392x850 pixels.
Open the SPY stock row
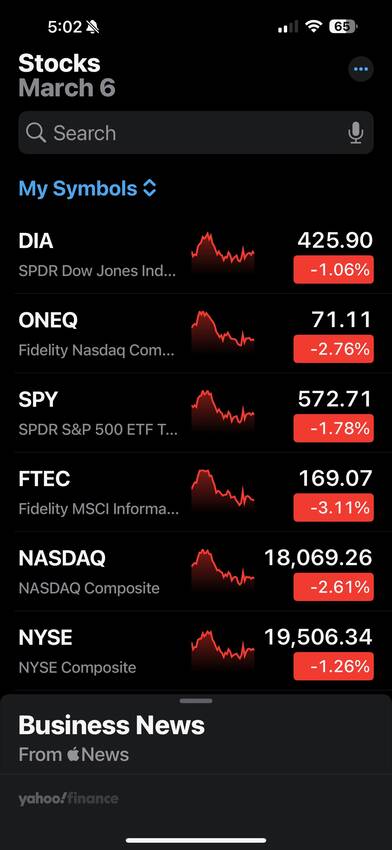[196, 413]
